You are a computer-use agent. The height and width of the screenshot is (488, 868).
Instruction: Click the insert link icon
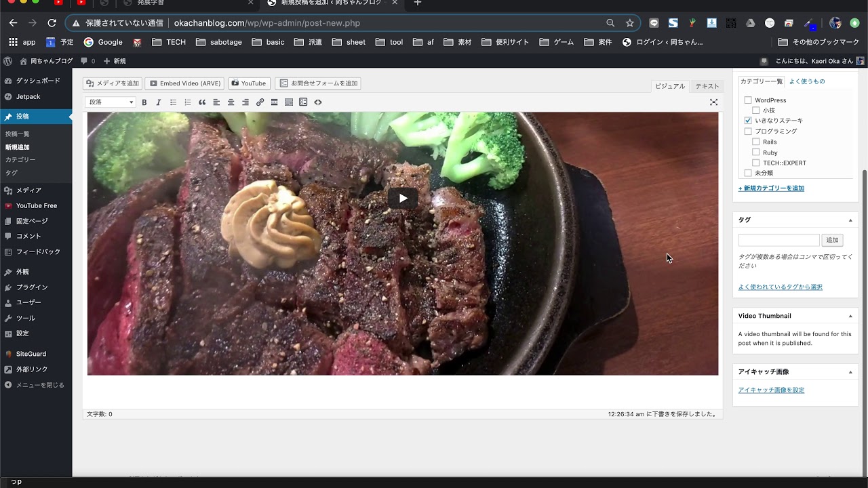coord(260,102)
